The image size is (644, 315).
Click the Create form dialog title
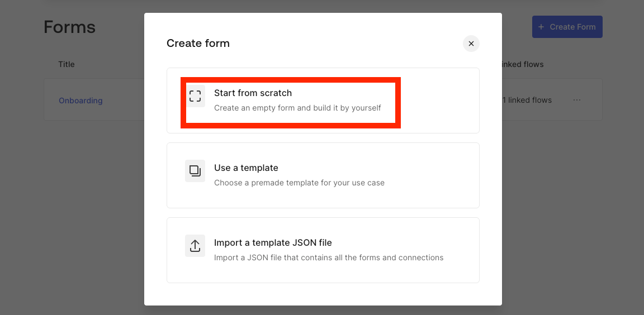198,43
